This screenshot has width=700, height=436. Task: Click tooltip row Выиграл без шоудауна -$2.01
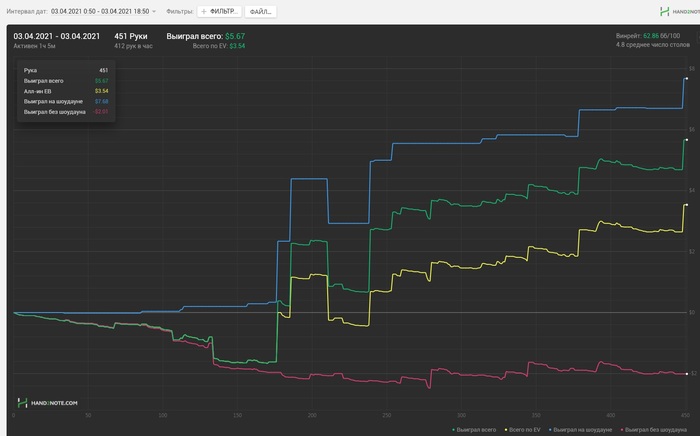point(66,112)
